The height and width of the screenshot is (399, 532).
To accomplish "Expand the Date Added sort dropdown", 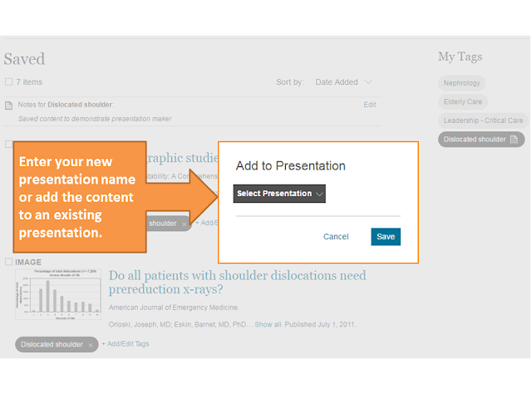I will [x=343, y=82].
